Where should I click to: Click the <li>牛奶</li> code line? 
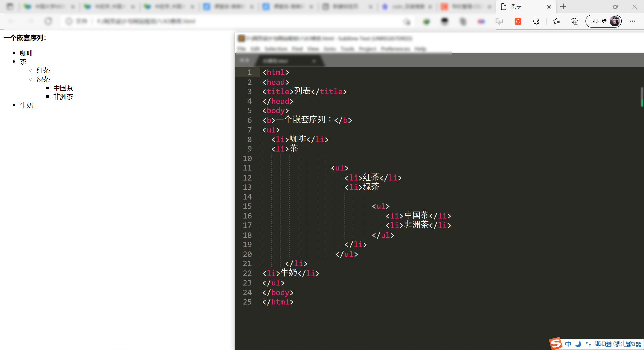coord(291,273)
